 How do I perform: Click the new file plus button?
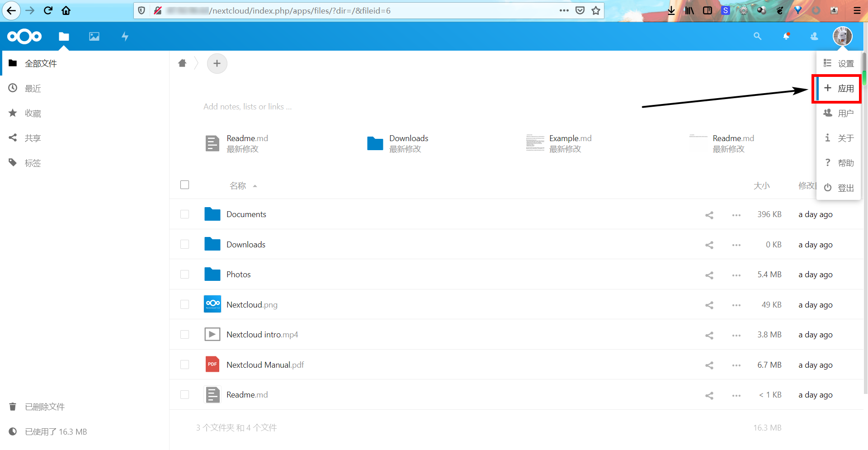pos(217,63)
